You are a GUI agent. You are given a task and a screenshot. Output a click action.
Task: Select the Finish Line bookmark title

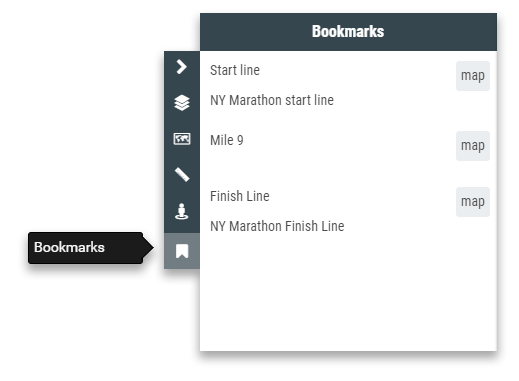(x=240, y=196)
